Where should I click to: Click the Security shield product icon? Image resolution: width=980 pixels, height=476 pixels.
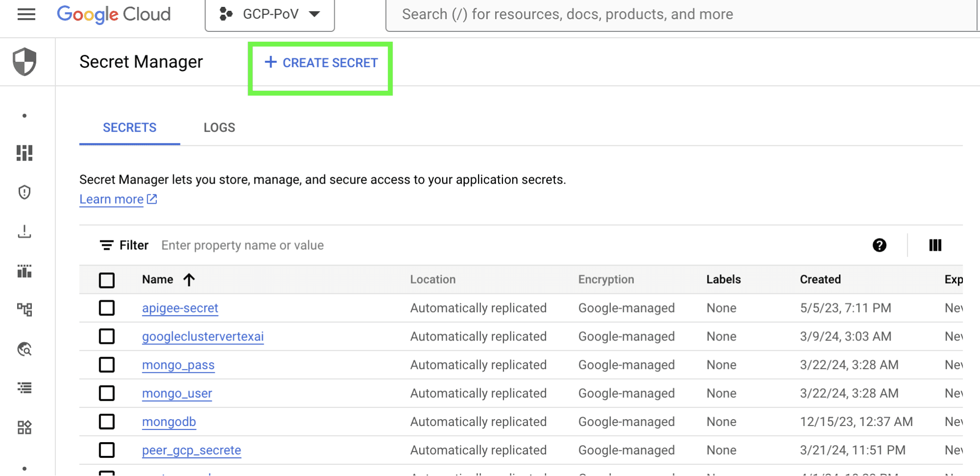[x=25, y=62]
